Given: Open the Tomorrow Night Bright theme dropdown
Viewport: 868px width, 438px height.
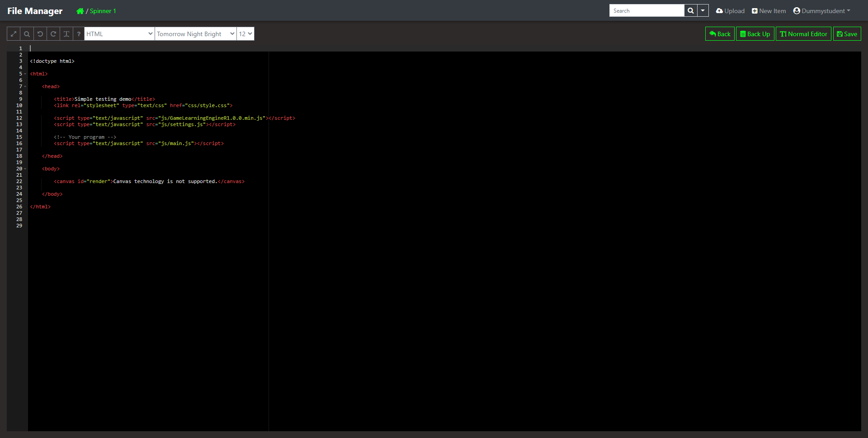Looking at the screenshot, I should click(x=195, y=34).
